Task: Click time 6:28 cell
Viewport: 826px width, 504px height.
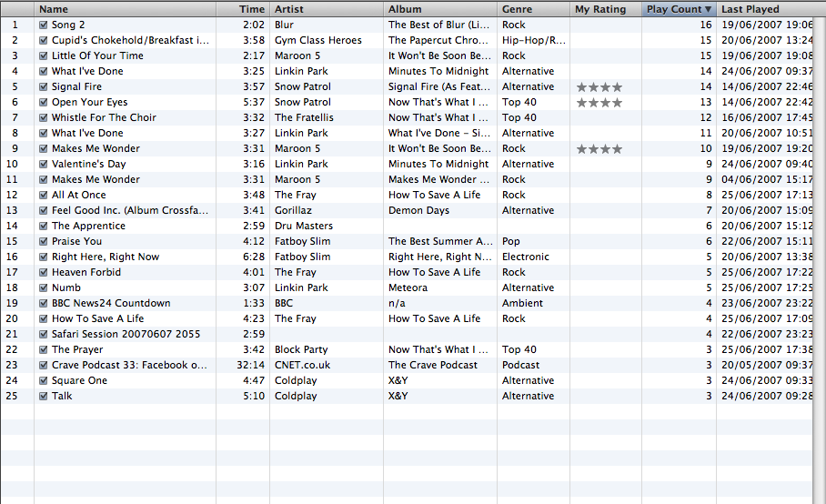Action: pyautogui.click(x=254, y=257)
